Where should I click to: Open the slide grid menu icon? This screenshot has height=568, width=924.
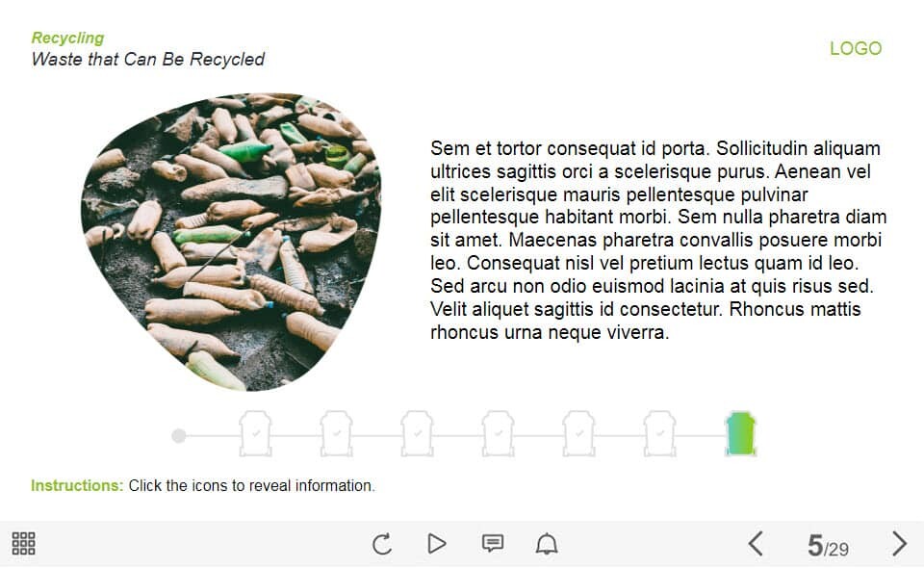coord(23,543)
